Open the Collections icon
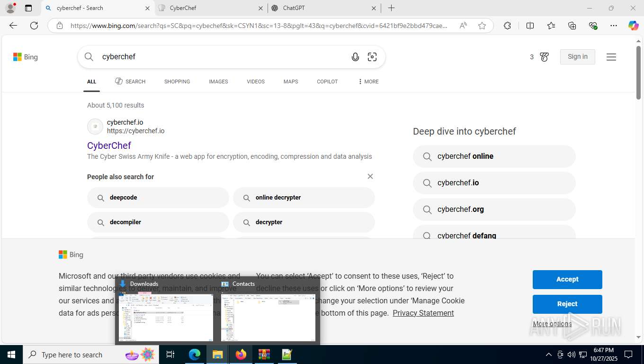 click(x=572, y=26)
